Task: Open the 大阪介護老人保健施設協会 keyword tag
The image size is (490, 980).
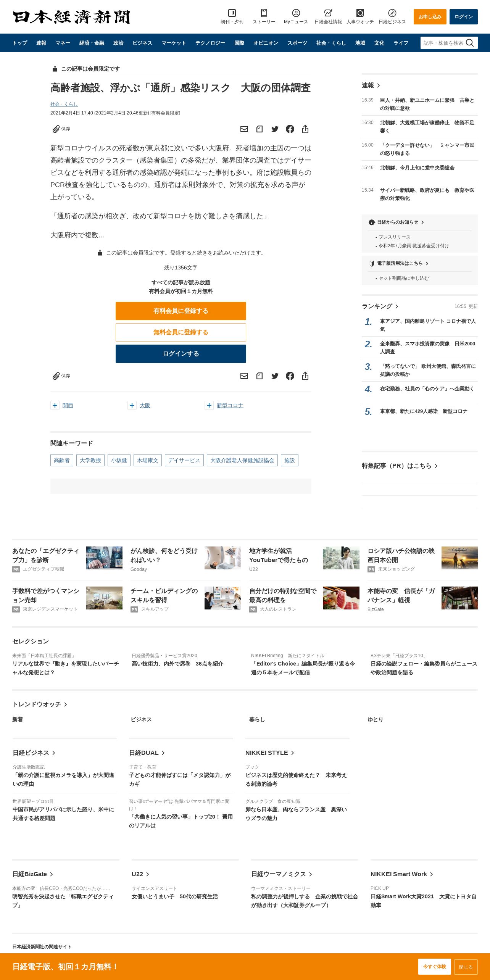Action: [x=242, y=460]
